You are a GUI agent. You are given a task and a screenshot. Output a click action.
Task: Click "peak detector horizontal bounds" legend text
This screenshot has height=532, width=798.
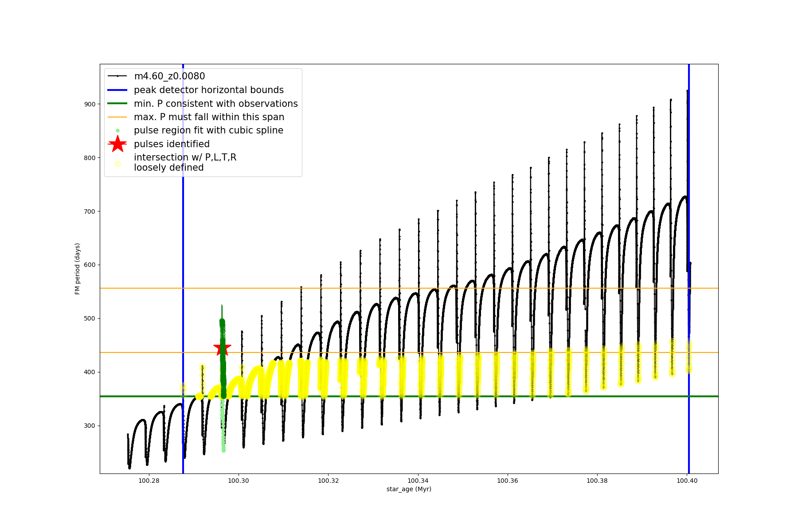tap(209, 90)
